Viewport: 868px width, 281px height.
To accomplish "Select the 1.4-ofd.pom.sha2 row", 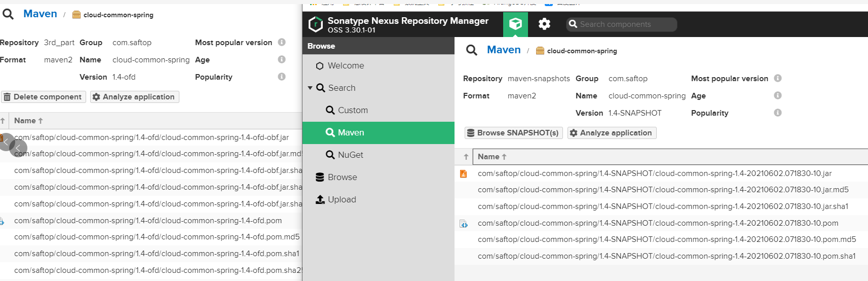I will [x=151, y=270].
